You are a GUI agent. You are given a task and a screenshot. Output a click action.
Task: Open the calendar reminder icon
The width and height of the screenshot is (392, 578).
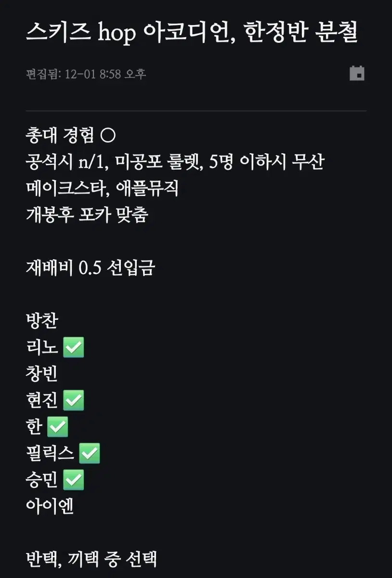pos(357,73)
